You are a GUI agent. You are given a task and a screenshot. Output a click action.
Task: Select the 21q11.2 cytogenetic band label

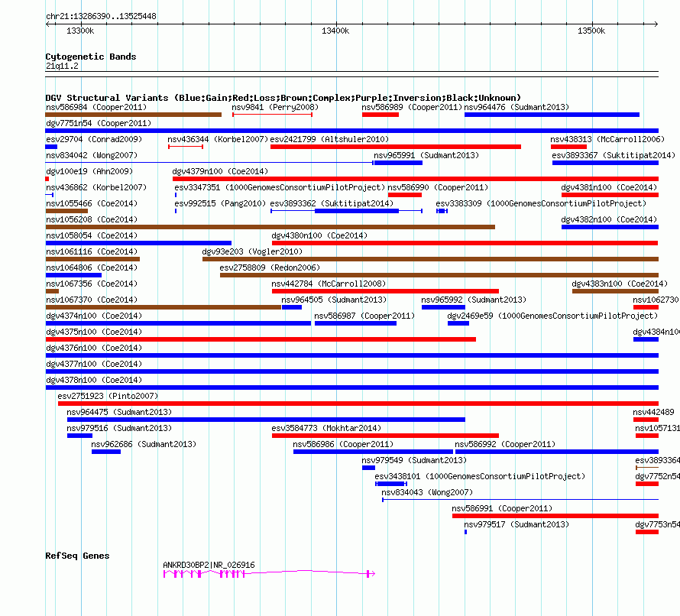(62, 66)
